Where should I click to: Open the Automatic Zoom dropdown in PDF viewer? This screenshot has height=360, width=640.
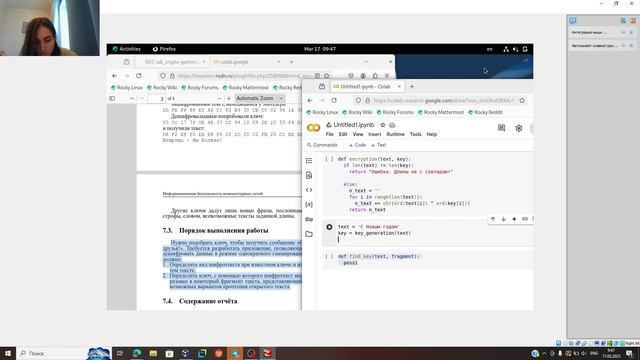point(260,98)
